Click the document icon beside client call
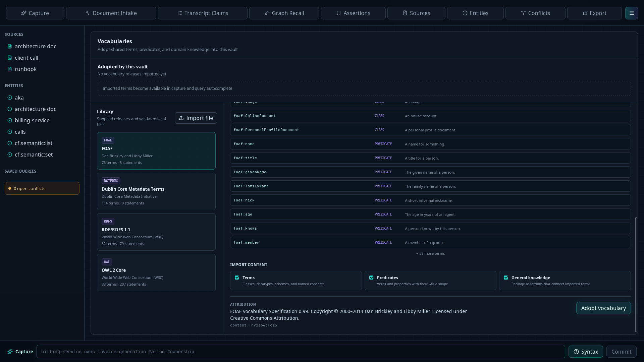Image resolution: width=644 pixels, height=362 pixels. pyautogui.click(x=10, y=58)
